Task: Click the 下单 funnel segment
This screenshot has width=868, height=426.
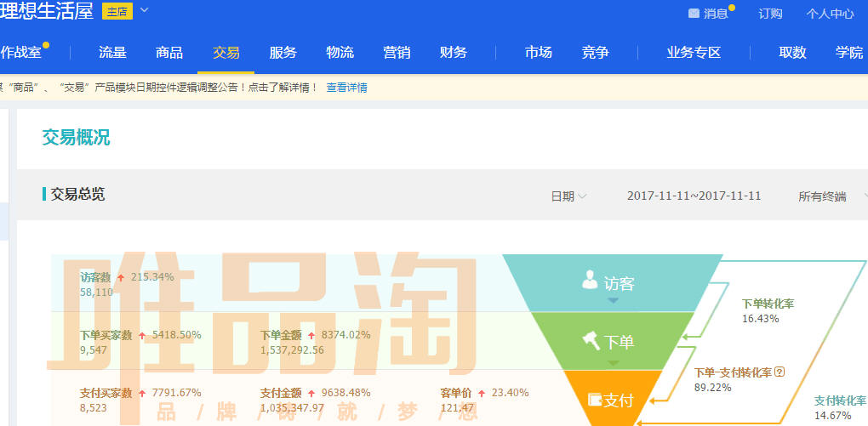Action: 612,341
